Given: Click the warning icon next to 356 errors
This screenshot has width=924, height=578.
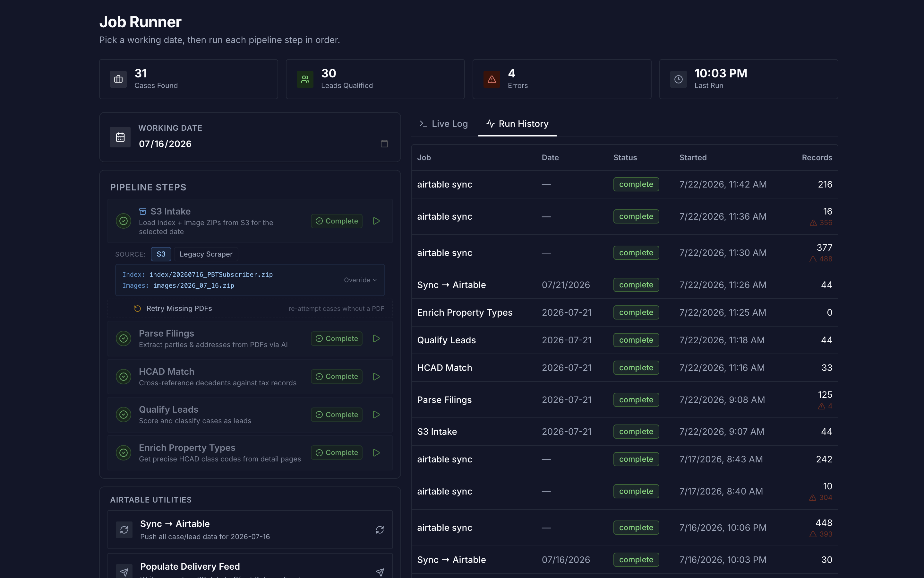Looking at the screenshot, I should 813,223.
